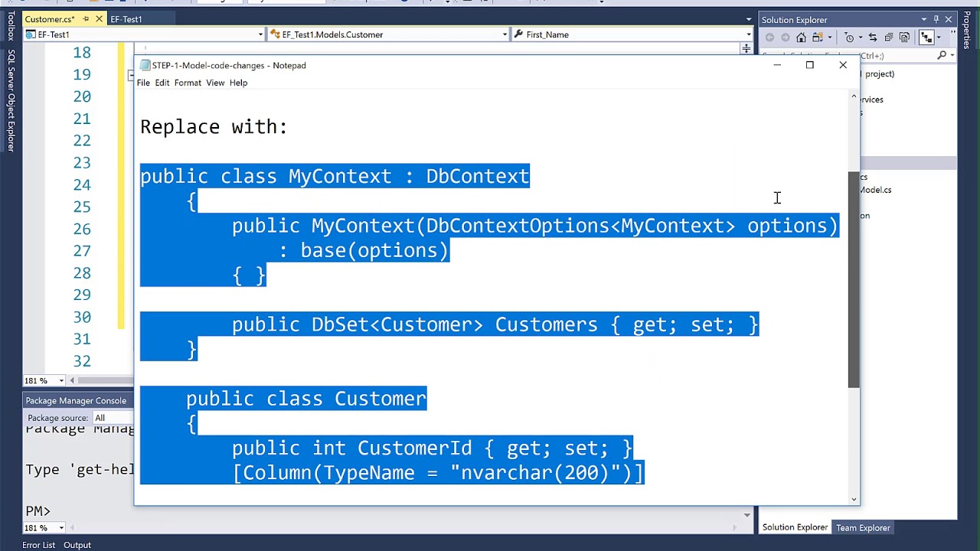Expand the dropdown beside Preview Selected Items

pos(939,37)
